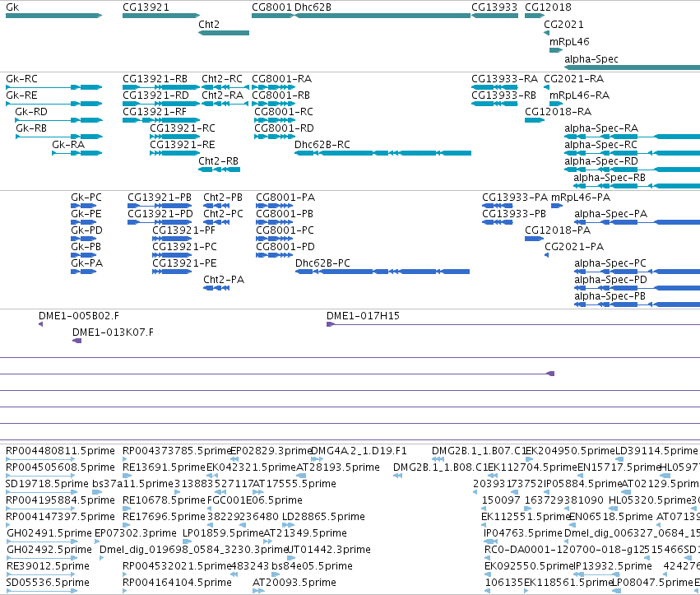This screenshot has width=700, height=595.
Task: Click protein mRpL46-PA
Action: coord(581,198)
